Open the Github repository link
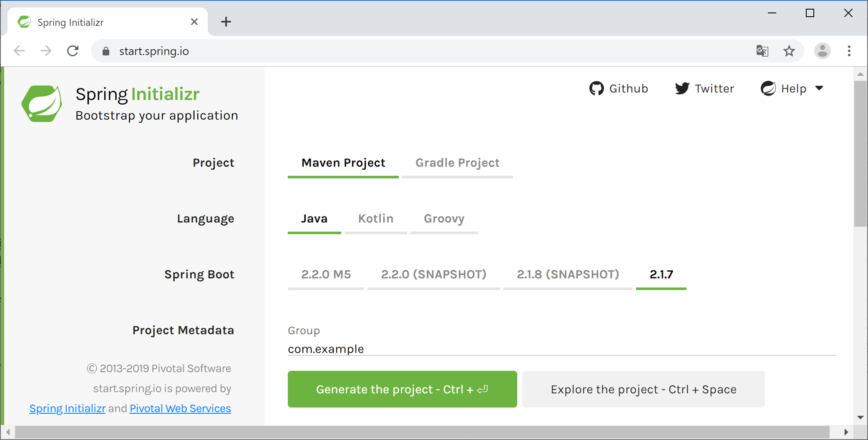Image resolution: width=868 pixels, height=440 pixels. (619, 88)
